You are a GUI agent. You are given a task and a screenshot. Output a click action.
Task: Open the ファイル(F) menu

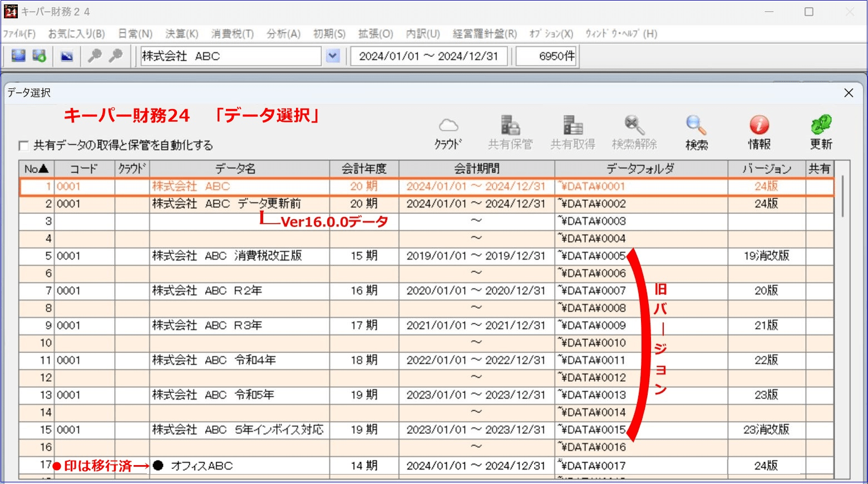click(19, 34)
